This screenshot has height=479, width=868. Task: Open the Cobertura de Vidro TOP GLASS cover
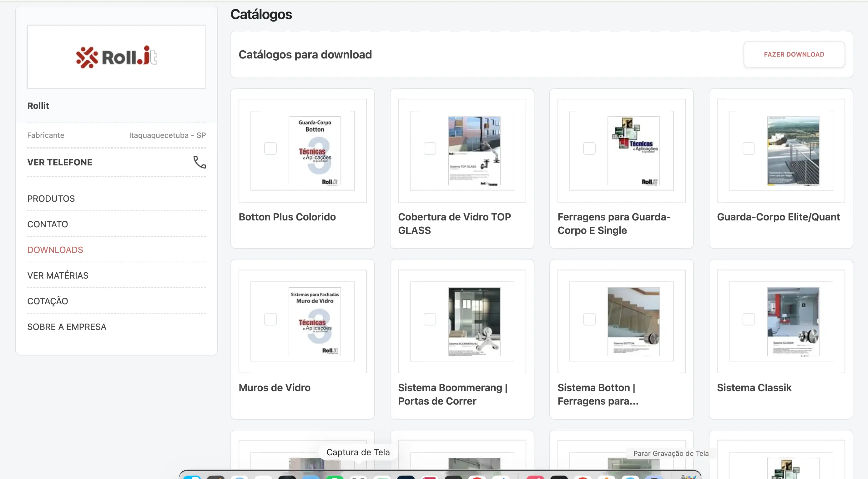point(474,151)
